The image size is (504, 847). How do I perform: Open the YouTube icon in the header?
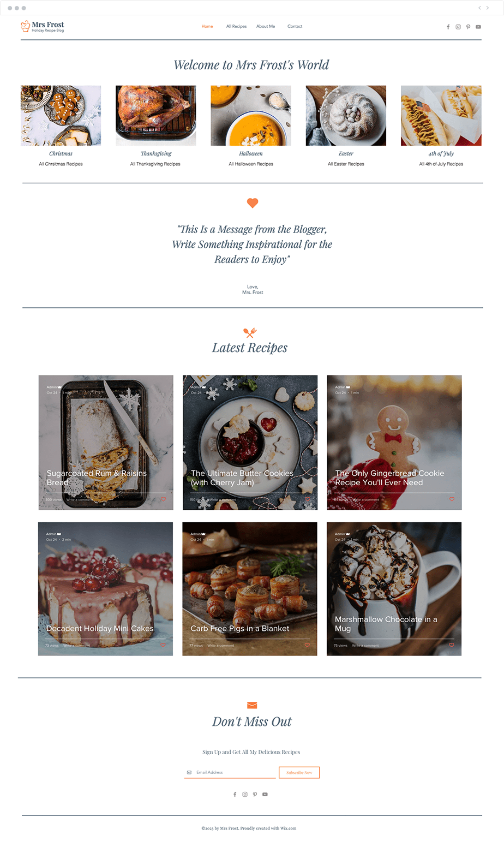(x=478, y=27)
